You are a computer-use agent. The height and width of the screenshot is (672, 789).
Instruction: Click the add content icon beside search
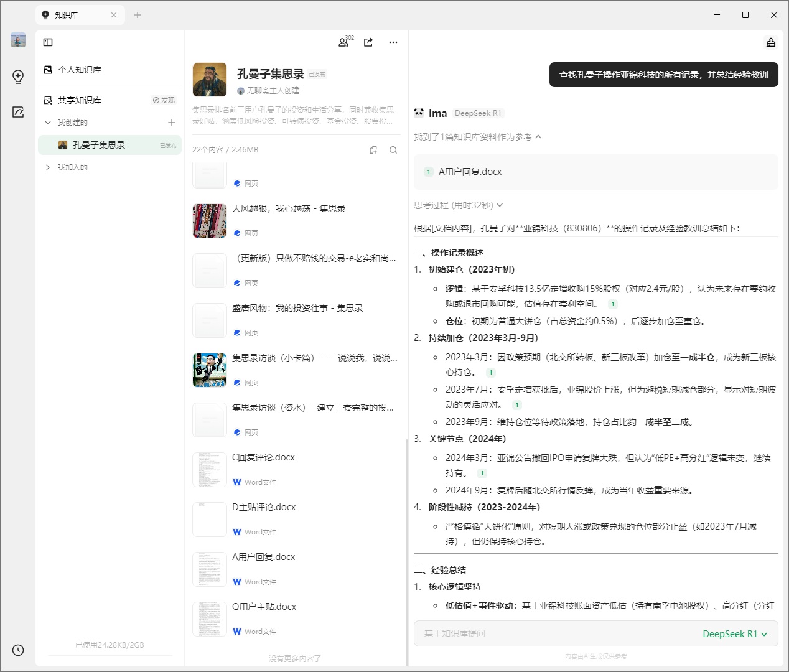[x=373, y=150]
